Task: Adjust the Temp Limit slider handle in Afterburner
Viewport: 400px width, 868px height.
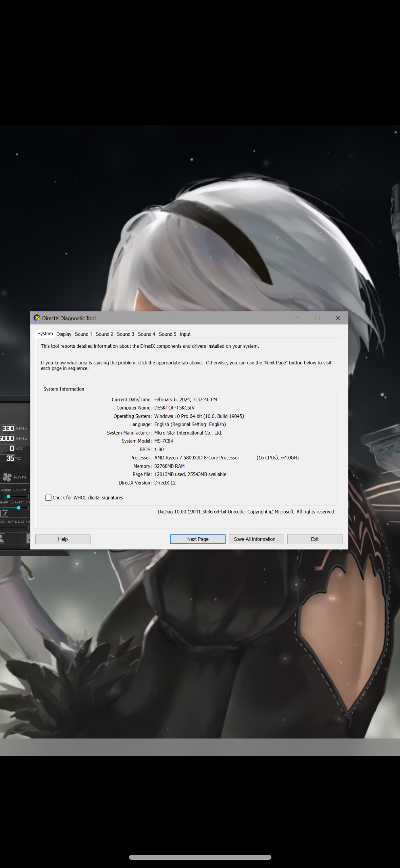Action: pyautogui.click(x=19, y=508)
